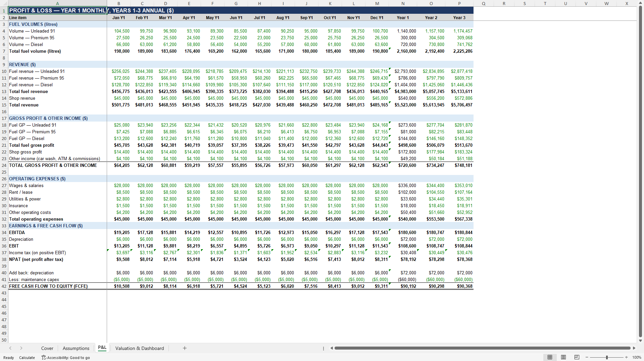
Task: Select column N header
Action: (x=403, y=4)
